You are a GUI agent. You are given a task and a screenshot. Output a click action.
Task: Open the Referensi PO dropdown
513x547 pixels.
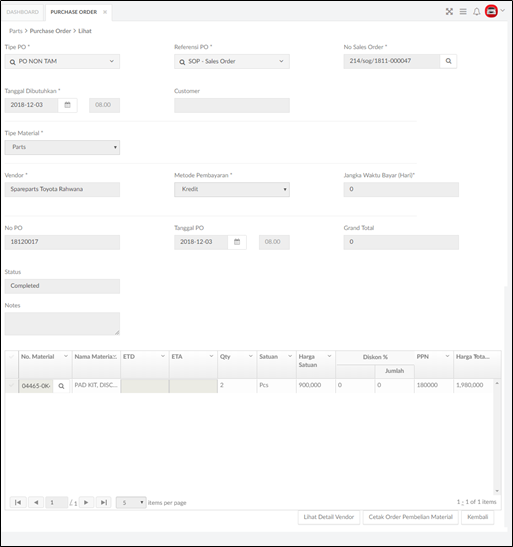[232, 61]
